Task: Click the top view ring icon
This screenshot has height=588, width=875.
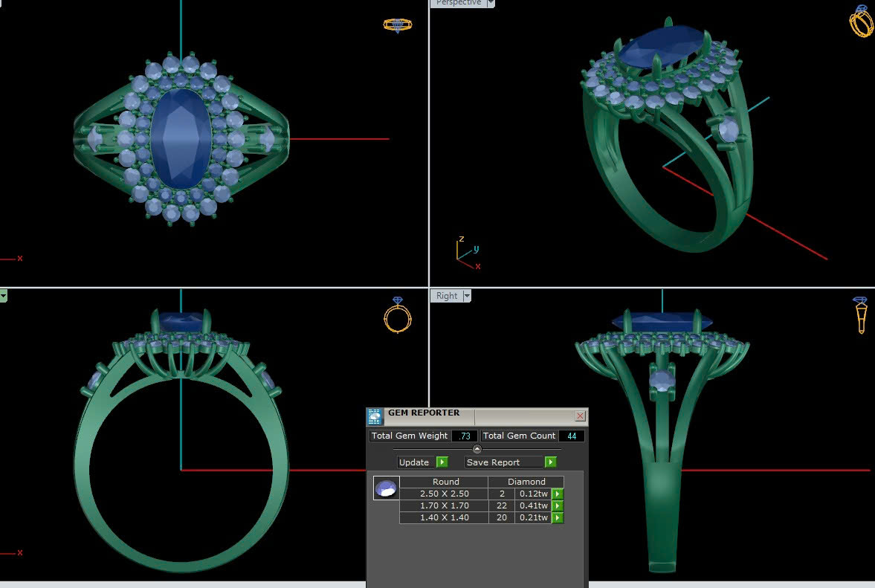Action: (398, 25)
